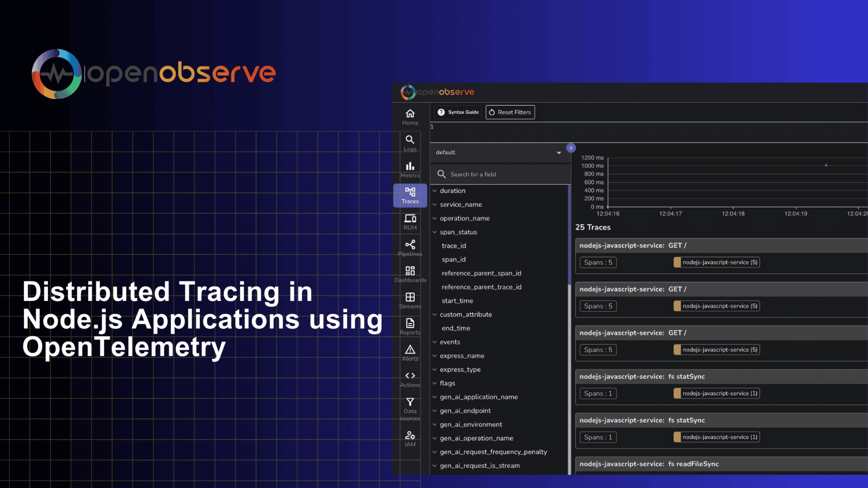This screenshot has height=488, width=868.
Task: Open the IAM settings page
Action: click(410, 439)
